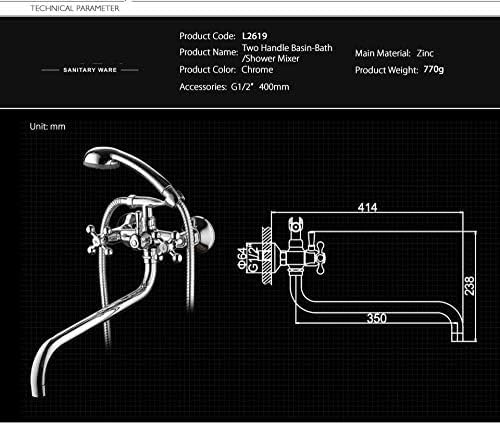Select '/Shower Mixer' text line
The width and height of the screenshot is (500, 423).
[x=270, y=59]
